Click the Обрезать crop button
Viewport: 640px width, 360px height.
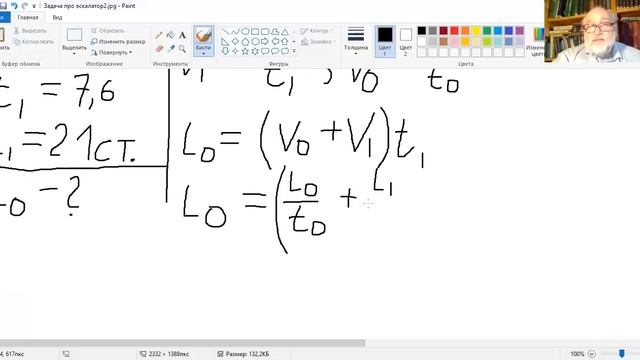click(107, 31)
